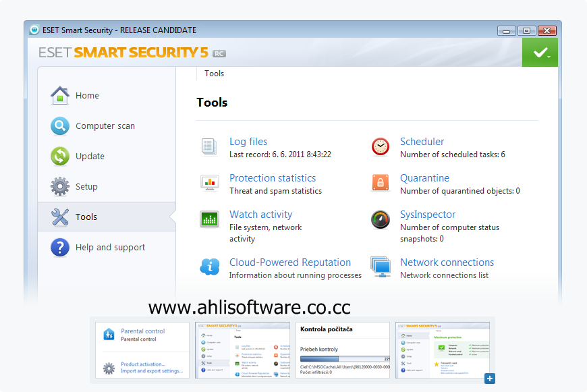
Task: Close the ESET Smart Security window
Action: (547, 31)
